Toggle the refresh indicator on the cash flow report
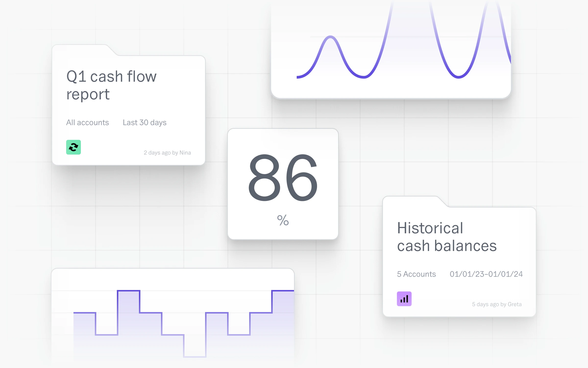The height and width of the screenshot is (368, 588). (73, 147)
